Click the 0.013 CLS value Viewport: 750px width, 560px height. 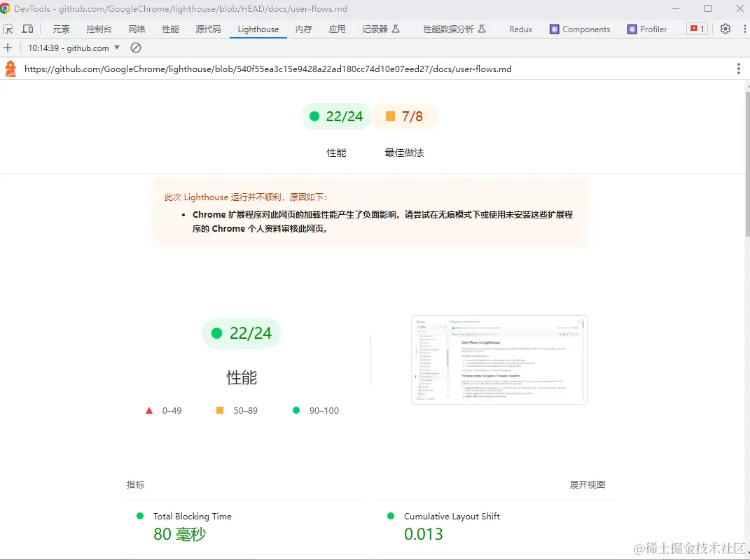pyautogui.click(x=423, y=533)
